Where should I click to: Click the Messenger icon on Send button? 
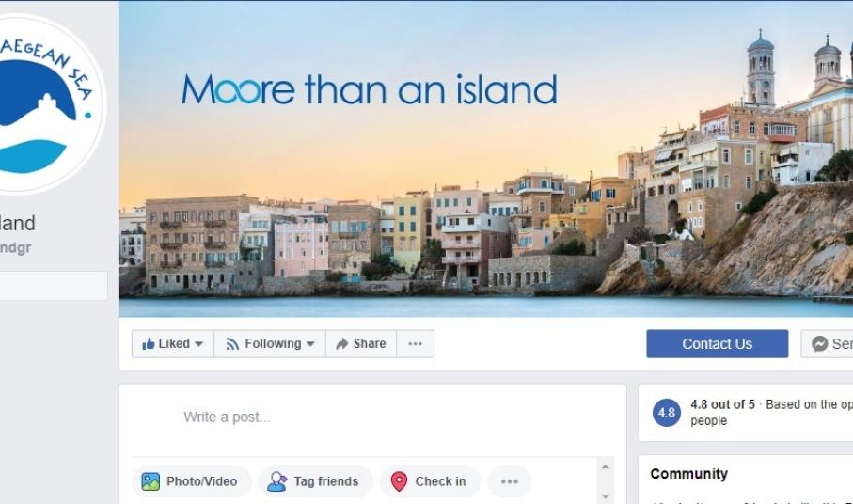[819, 343]
